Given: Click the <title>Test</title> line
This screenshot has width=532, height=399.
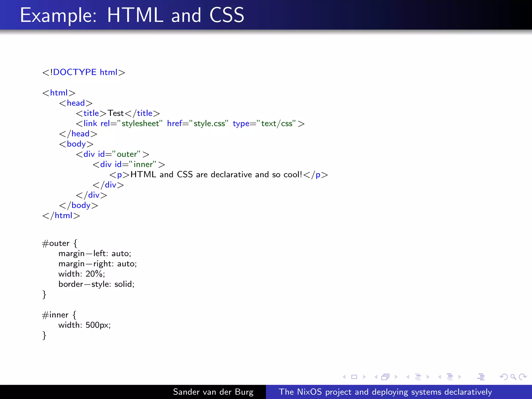Looking at the screenshot, I should coord(118,113).
